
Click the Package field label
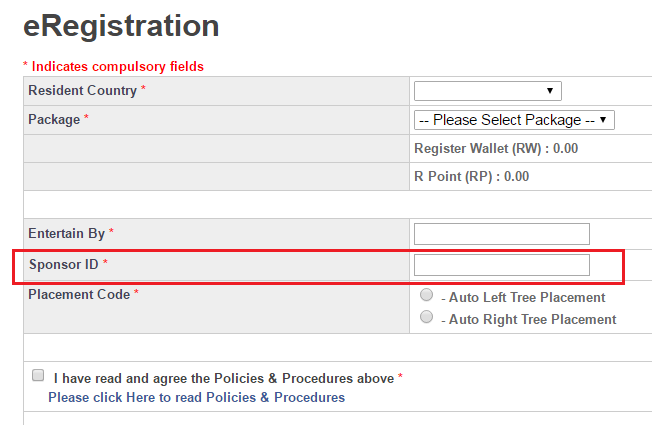pyautogui.click(x=54, y=120)
